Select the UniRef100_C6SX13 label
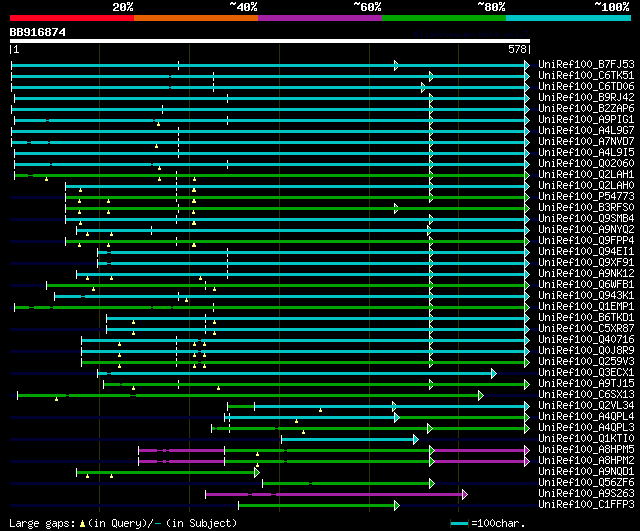640x531 pixels. (x=586, y=395)
